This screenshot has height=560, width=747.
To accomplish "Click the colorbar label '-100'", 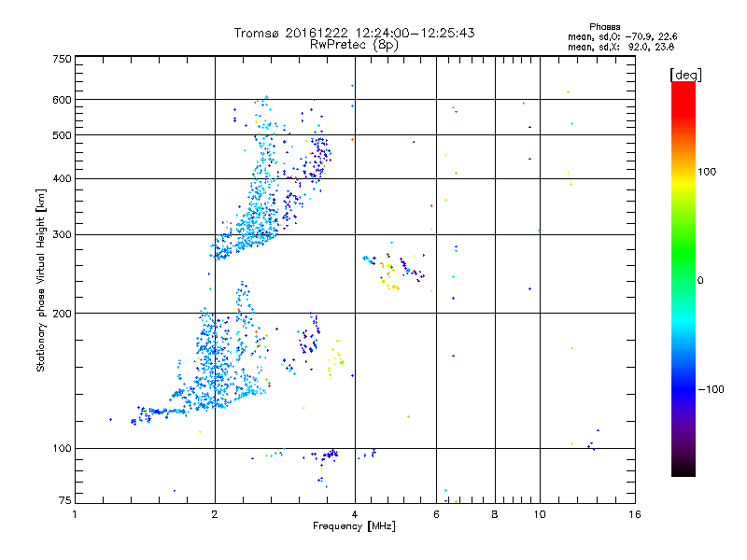I will click(712, 389).
